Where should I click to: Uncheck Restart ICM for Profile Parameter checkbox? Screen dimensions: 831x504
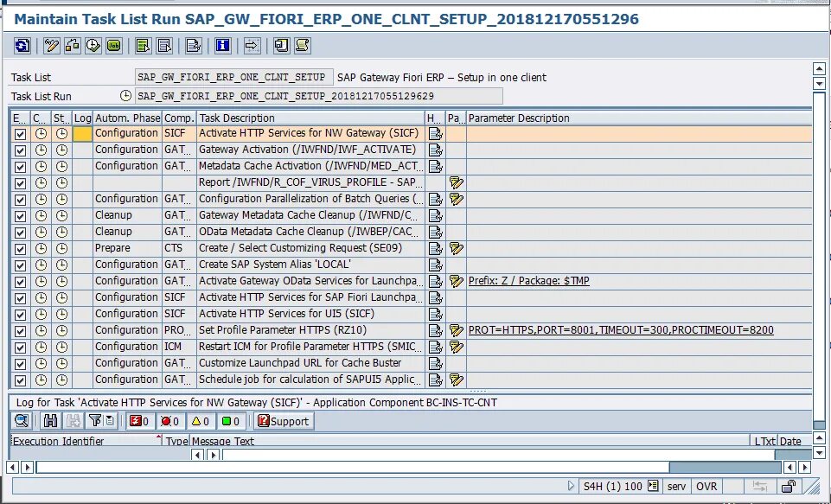pos(20,348)
